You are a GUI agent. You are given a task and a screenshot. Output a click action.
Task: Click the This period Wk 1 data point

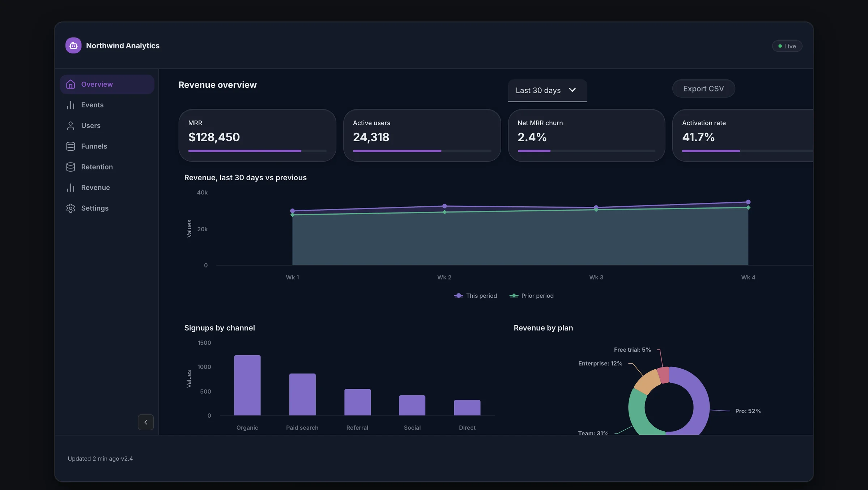coord(293,211)
